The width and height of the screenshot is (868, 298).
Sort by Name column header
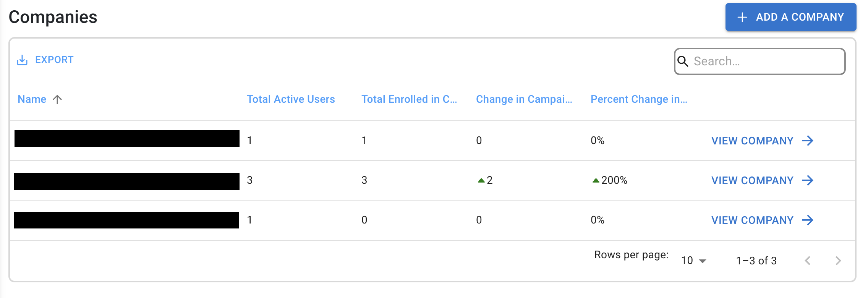(32, 99)
